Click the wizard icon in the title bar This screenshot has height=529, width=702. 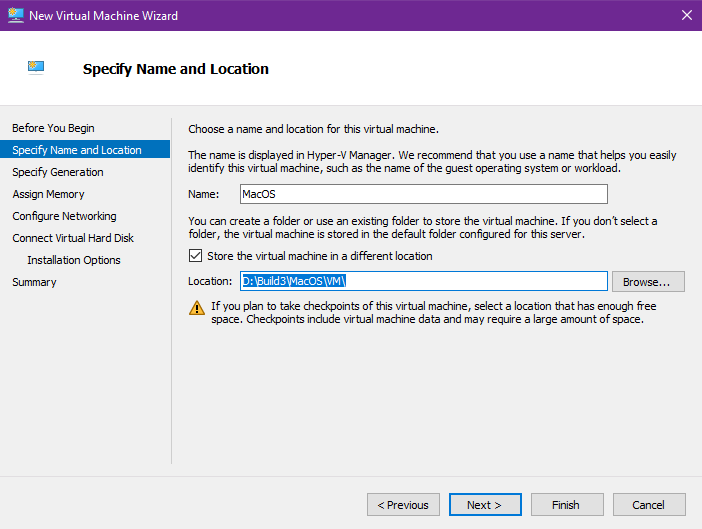pos(15,15)
